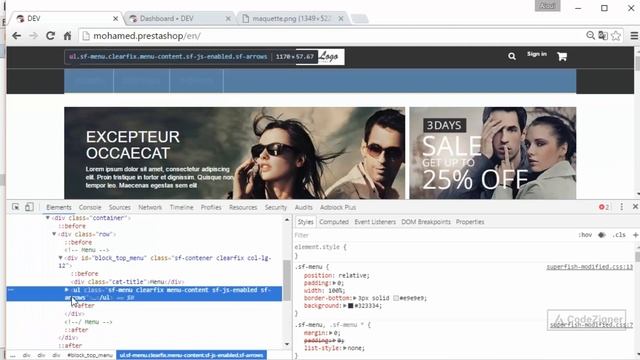This screenshot has width=640, height=360.
Task: Add new style rule with plus icon
Action: pyautogui.click(x=636, y=235)
